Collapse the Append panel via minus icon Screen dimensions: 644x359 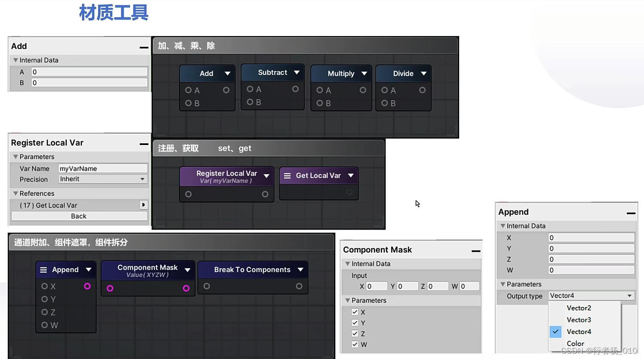(631, 213)
